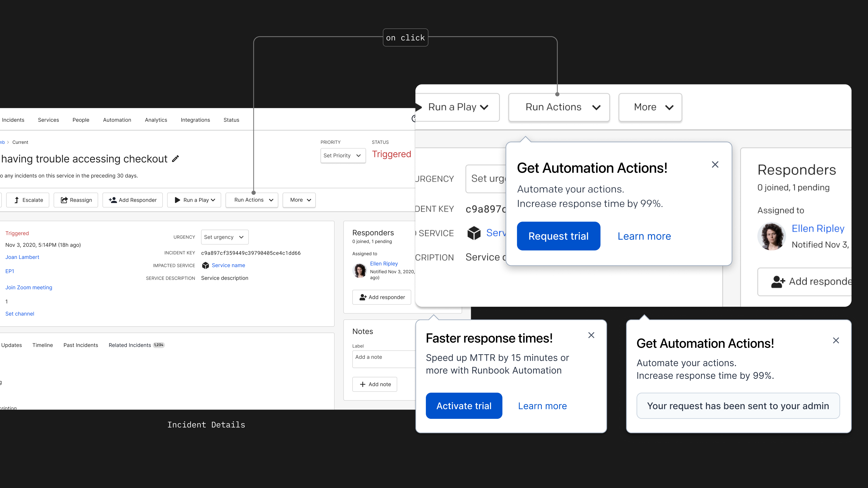The height and width of the screenshot is (488, 868).
Task: Click the play icon on Run a Play
Action: [x=178, y=200]
